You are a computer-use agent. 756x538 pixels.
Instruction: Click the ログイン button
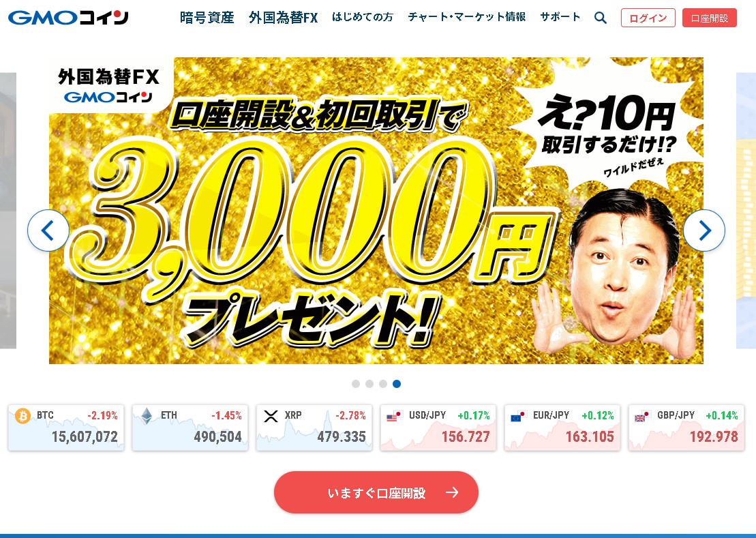click(x=648, y=18)
